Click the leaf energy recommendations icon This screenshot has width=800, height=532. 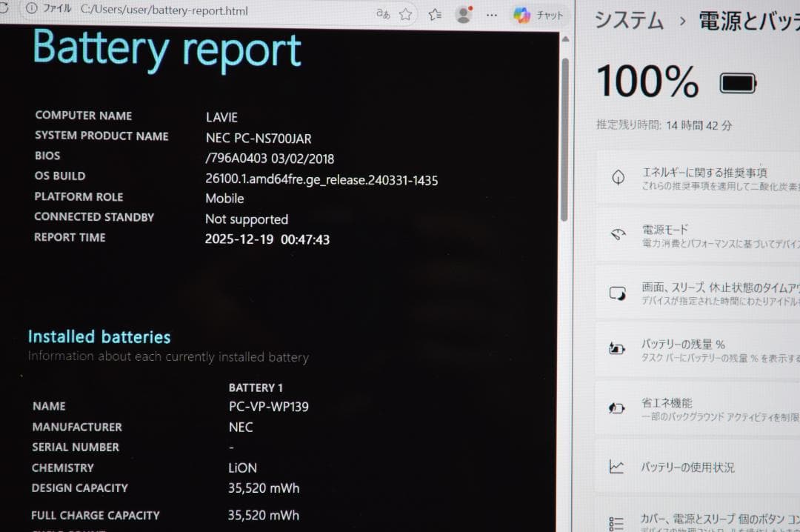coord(618,178)
